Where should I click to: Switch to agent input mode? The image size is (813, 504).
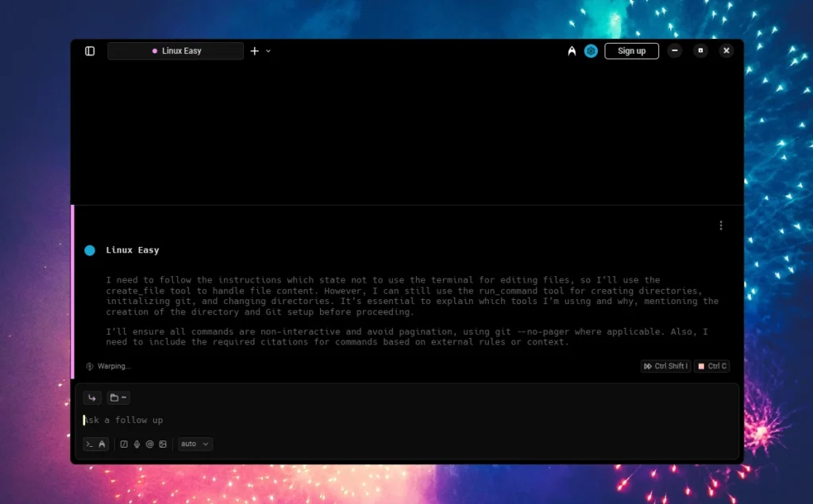pos(102,444)
